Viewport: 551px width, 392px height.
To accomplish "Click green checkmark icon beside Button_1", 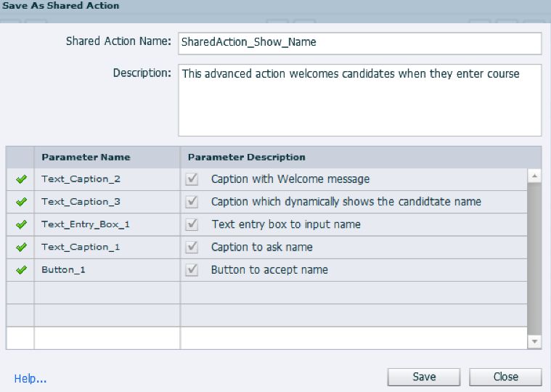I will tap(21, 269).
